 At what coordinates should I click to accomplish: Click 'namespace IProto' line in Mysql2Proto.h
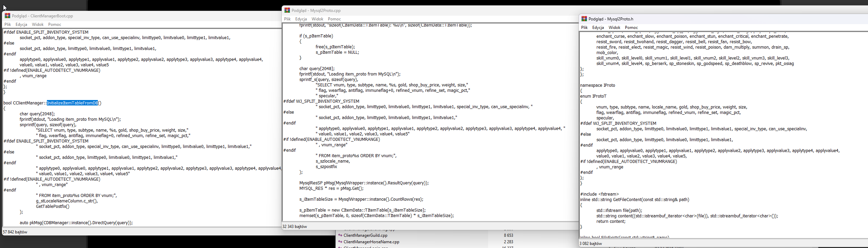click(597, 85)
